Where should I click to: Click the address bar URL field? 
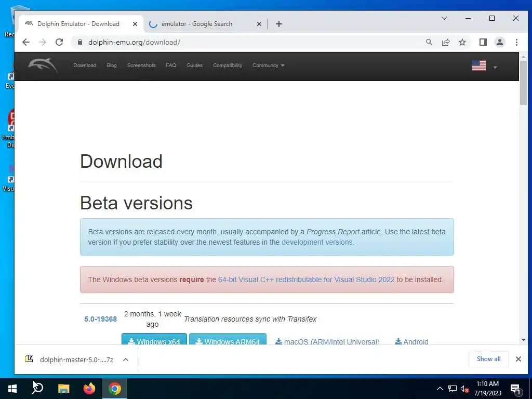[x=251, y=42]
